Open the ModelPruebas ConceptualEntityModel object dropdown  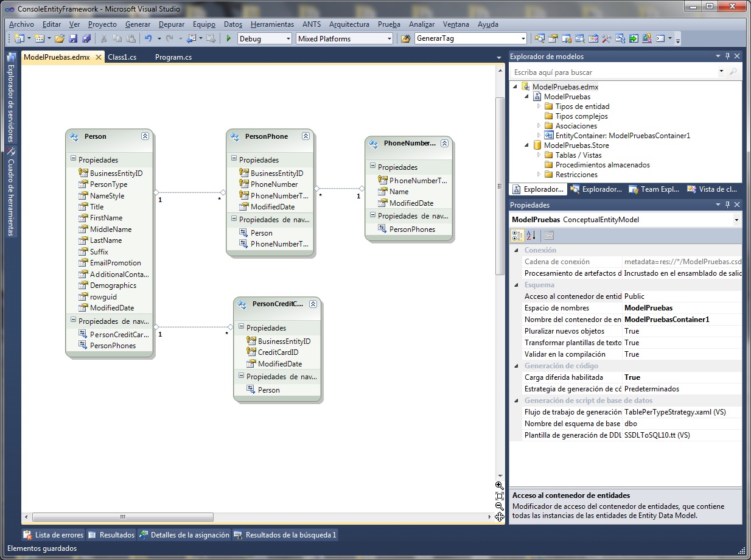coord(736,220)
